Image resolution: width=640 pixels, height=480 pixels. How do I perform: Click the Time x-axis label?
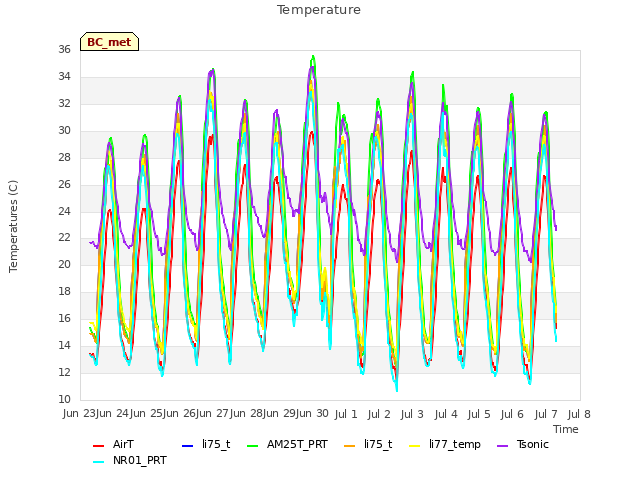[x=566, y=429]
